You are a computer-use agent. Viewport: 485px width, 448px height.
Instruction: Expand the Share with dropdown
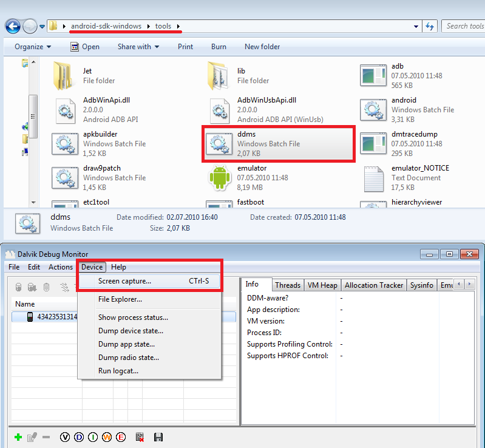click(x=138, y=47)
